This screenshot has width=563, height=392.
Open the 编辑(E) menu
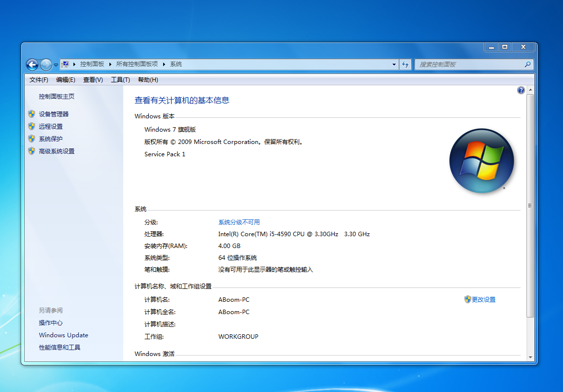pyautogui.click(x=66, y=80)
